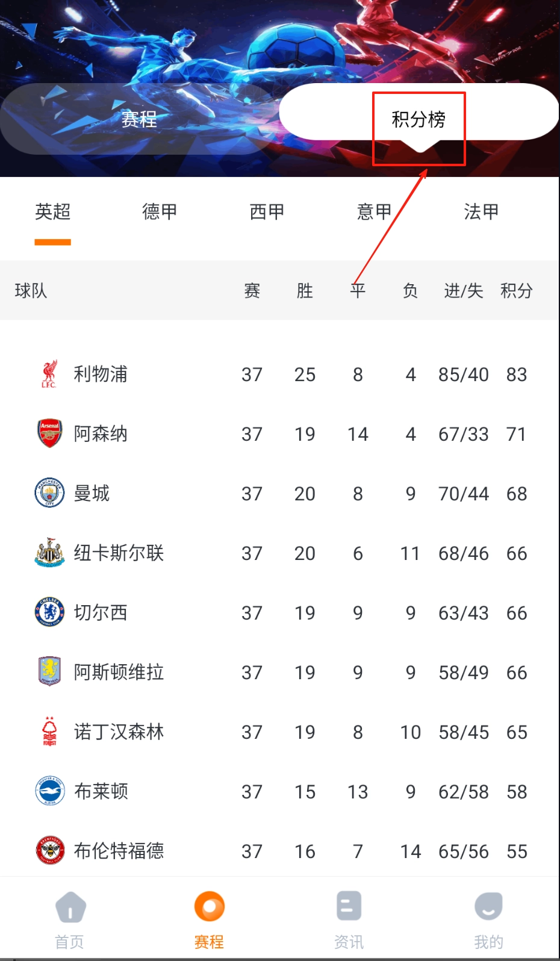Tap the Newcastle United crest

[x=49, y=553]
